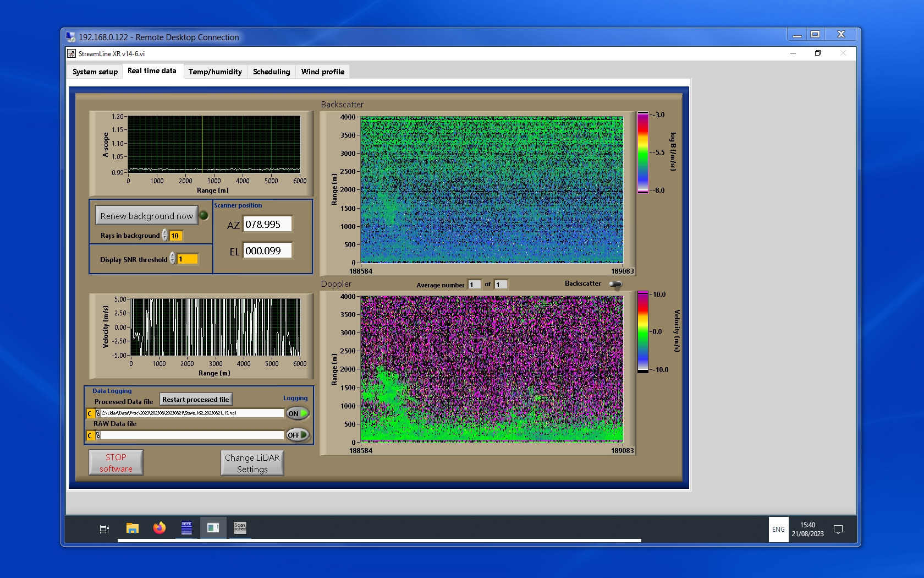924x578 pixels.
Task: Open the notification center icon
Action: 838,530
